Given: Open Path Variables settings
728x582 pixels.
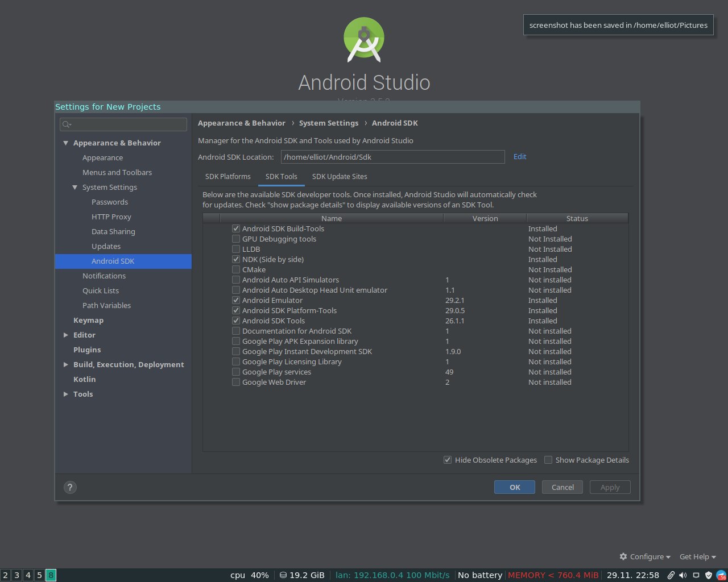Looking at the screenshot, I should click(x=106, y=305).
